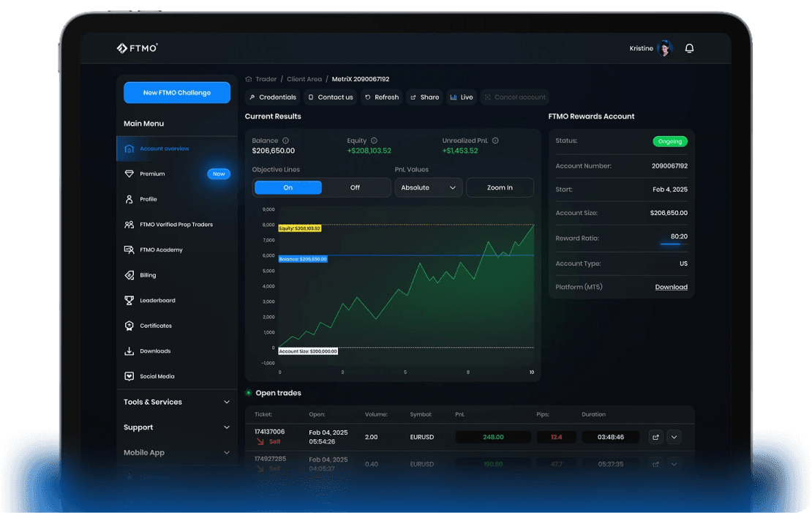Click the FTMO Academy icon
The height and width of the screenshot is (513, 812).
(x=129, y=250)
